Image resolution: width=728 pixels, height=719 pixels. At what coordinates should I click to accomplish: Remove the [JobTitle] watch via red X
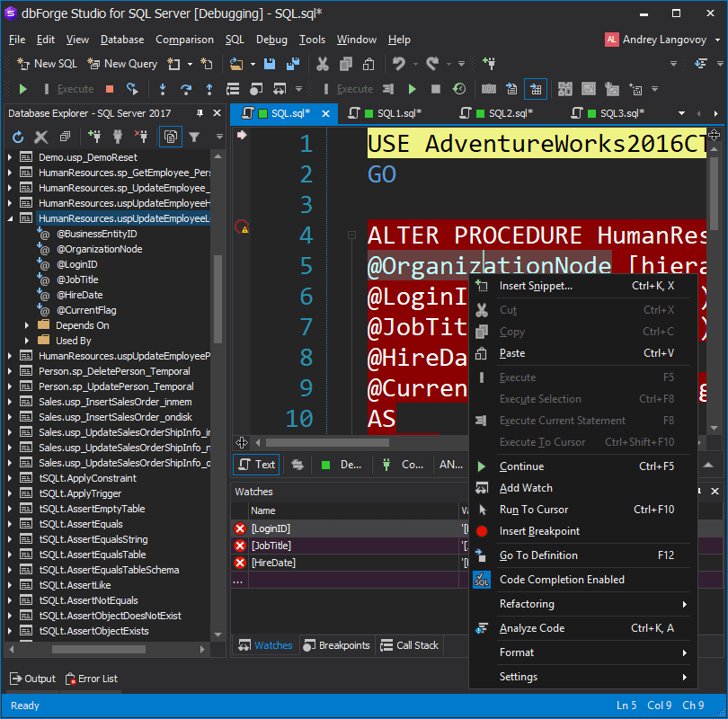240,546
